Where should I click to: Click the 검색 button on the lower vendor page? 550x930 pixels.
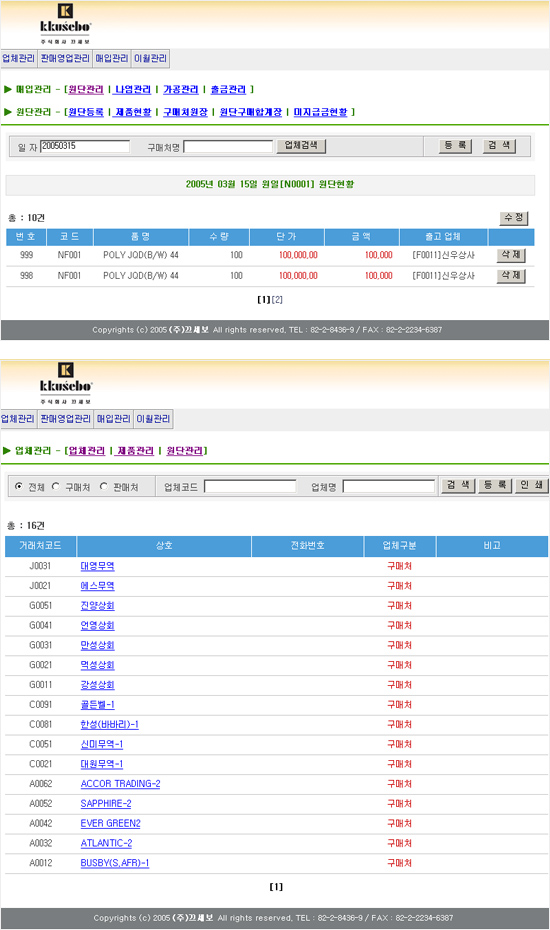(x=458, y=486)
